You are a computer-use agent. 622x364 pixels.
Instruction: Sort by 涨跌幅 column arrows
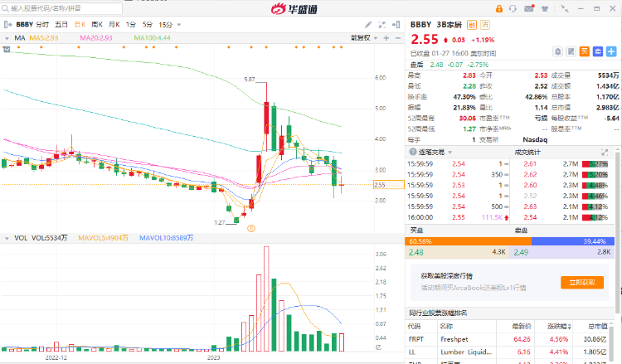coord(570,327)
